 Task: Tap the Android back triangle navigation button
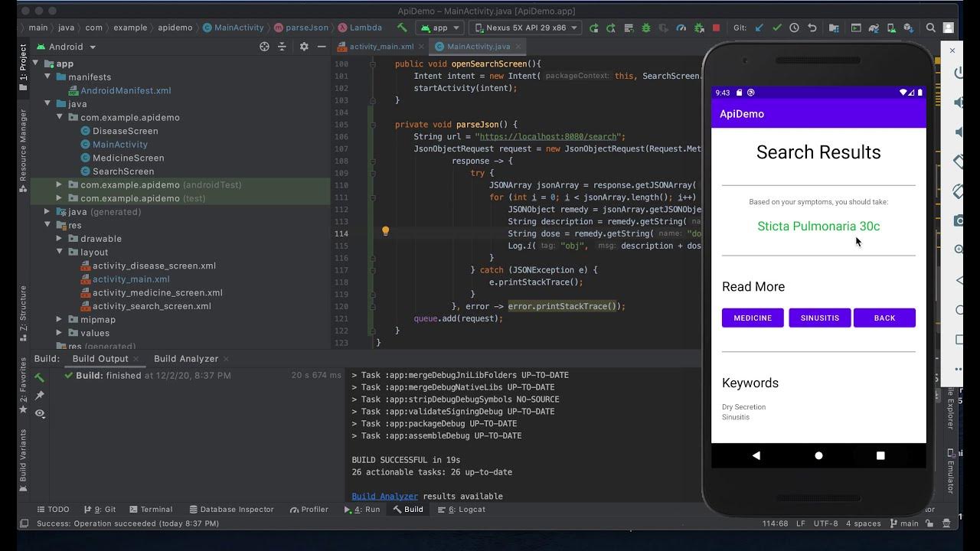[756, 455]
